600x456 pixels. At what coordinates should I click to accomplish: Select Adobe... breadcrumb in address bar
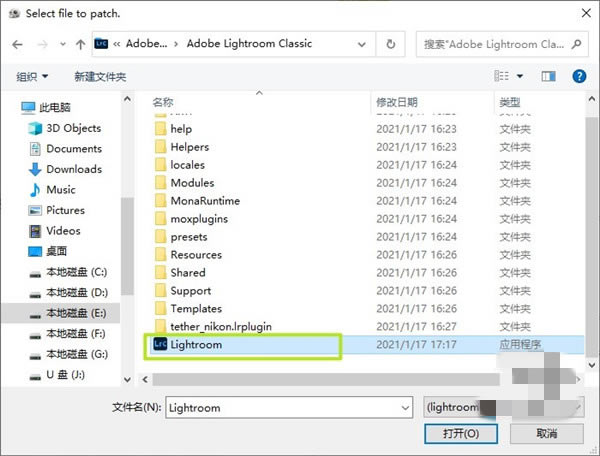click(x=147, y=44)
